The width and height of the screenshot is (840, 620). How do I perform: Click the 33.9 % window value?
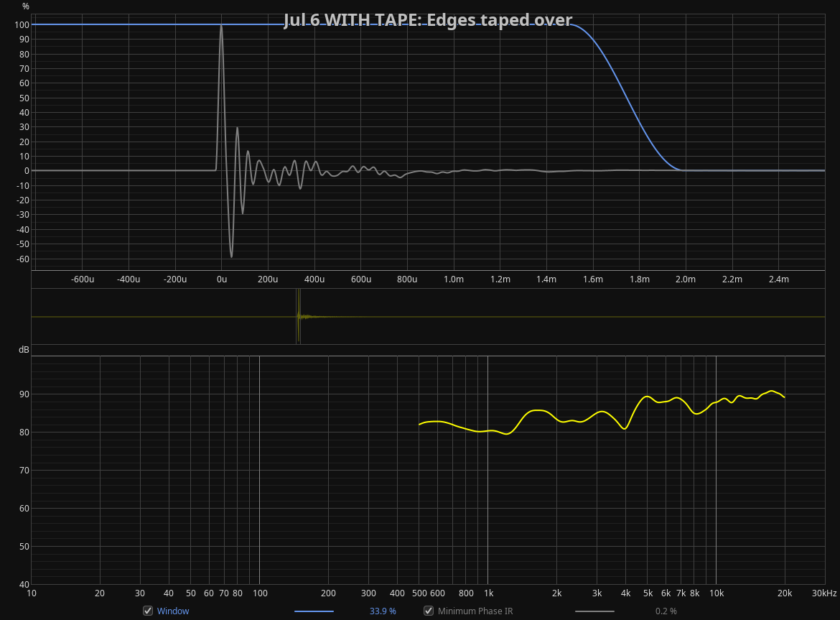383,611
